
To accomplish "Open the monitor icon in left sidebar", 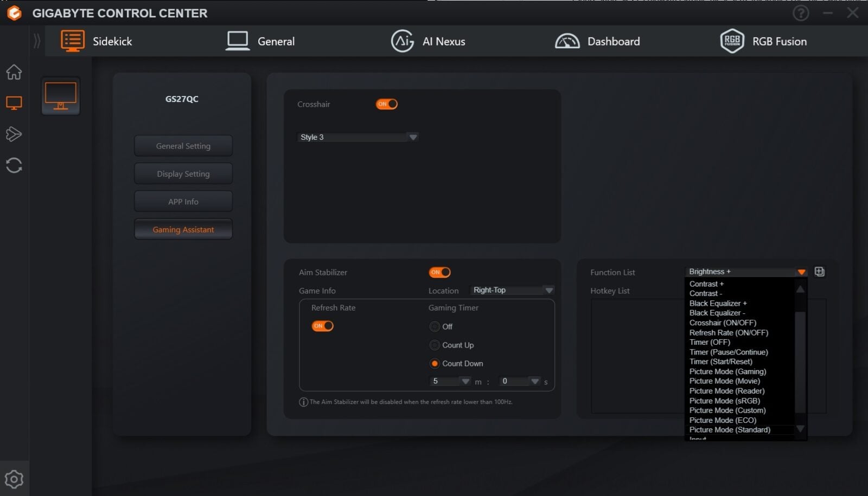I will [14, 103].
